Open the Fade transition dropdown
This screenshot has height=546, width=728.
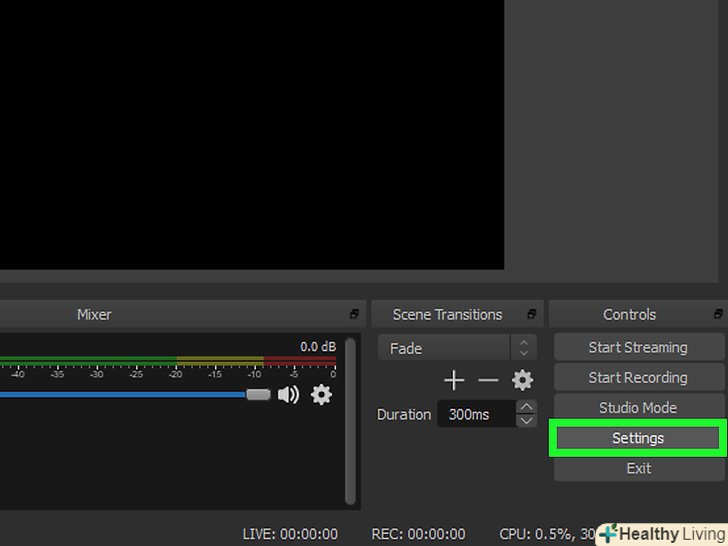[x=457, y=348]
